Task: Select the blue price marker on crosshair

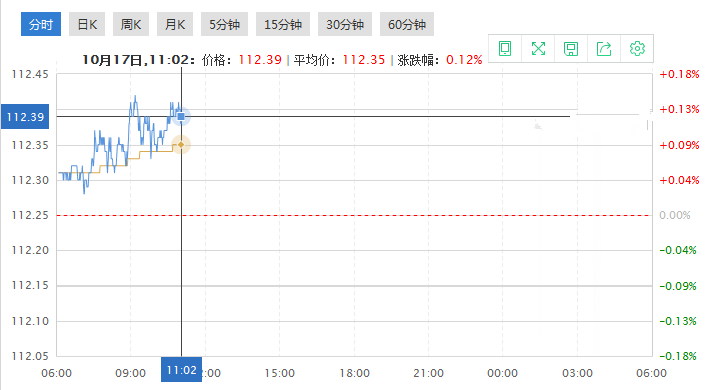Action: coord(181,117)
